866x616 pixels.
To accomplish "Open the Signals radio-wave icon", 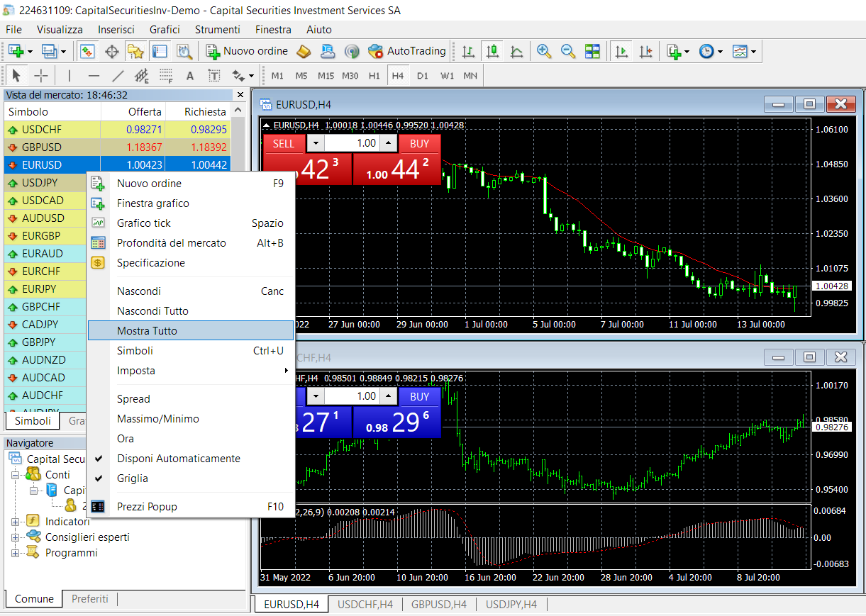I will click(352, 51).
